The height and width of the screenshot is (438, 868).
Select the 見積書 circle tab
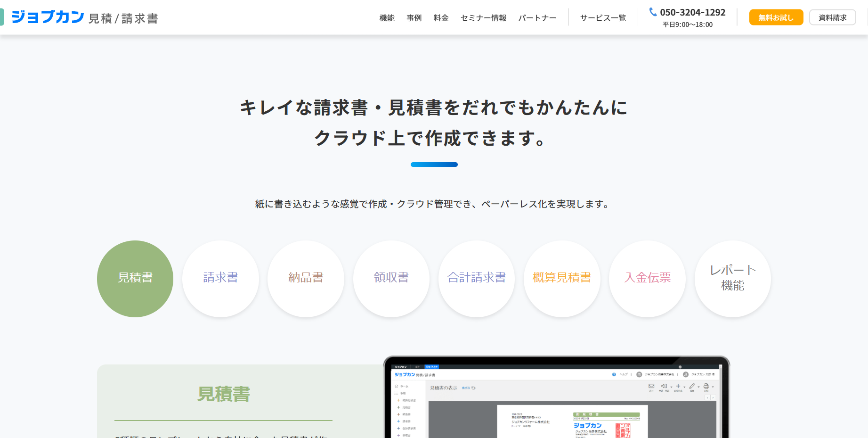pos(135,279)
